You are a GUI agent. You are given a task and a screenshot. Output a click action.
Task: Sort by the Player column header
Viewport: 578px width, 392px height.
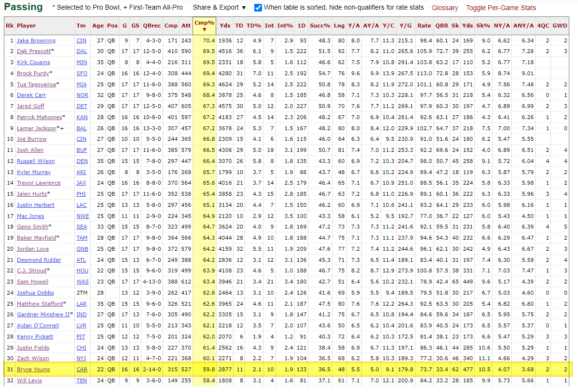click(26, 26)
